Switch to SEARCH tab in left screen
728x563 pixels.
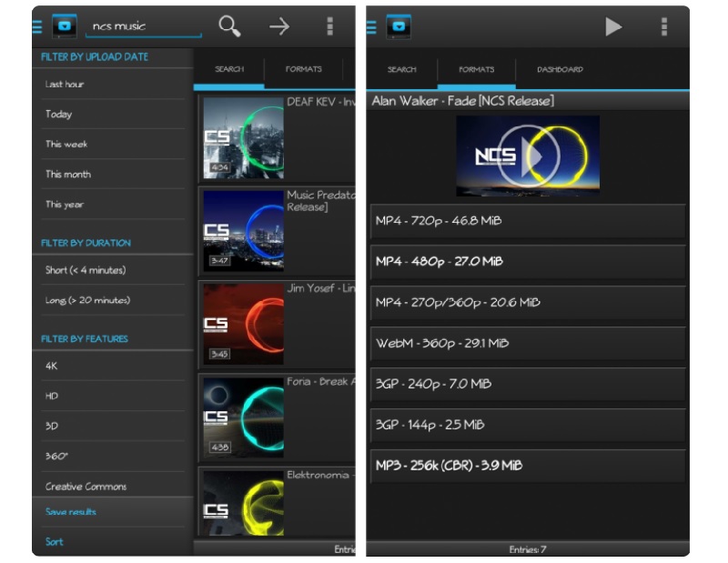[229, 69]
